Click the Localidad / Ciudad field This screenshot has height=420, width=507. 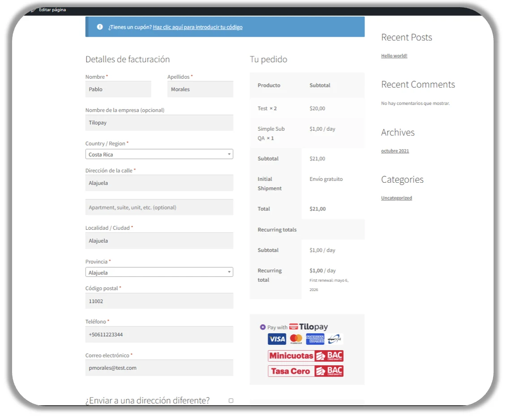click(x=159, y=241)
